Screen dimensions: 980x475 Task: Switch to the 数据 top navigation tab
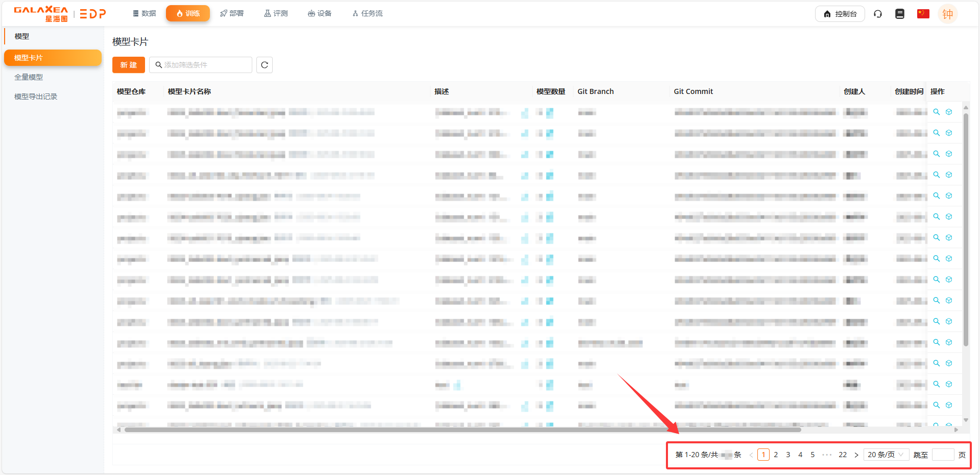[x=144, y=13]
